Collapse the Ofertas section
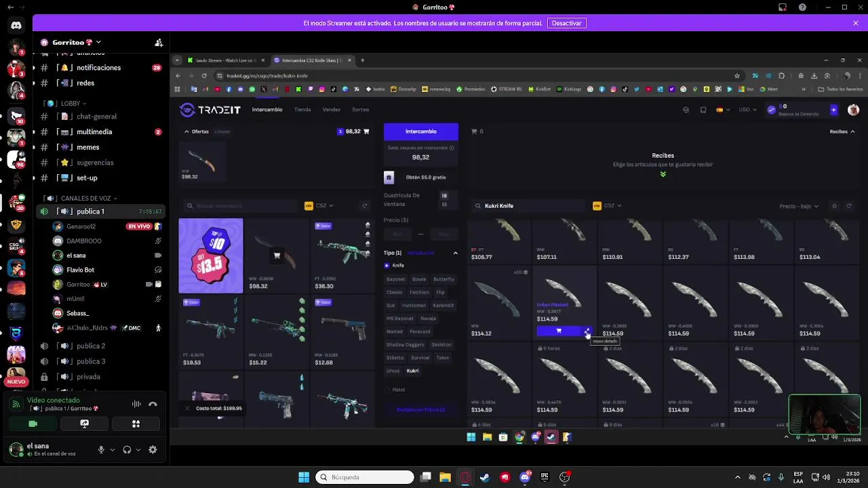Screen dimensions: 868x488 pyautogui.click(x=197, y=131)
